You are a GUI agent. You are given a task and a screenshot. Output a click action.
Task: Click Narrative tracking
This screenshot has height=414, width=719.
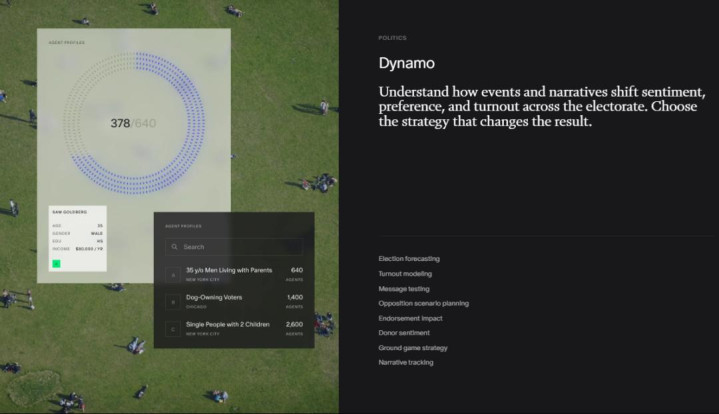(x=406, y=362)
